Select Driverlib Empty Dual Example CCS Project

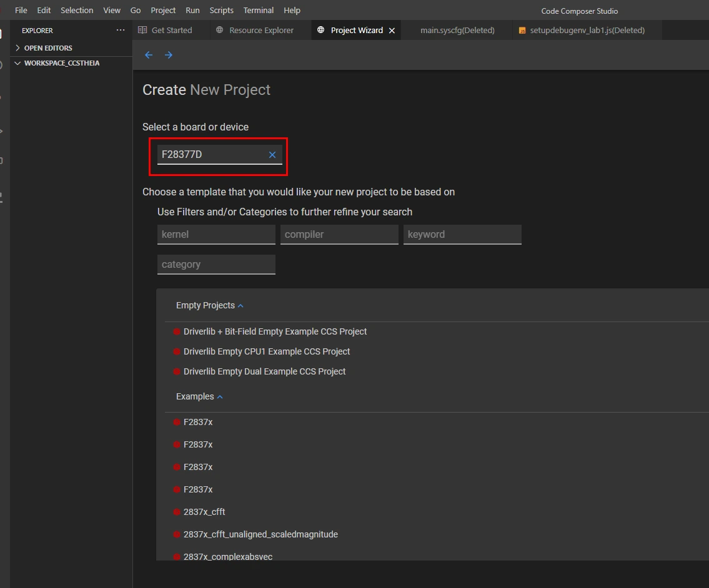(264, 371)
